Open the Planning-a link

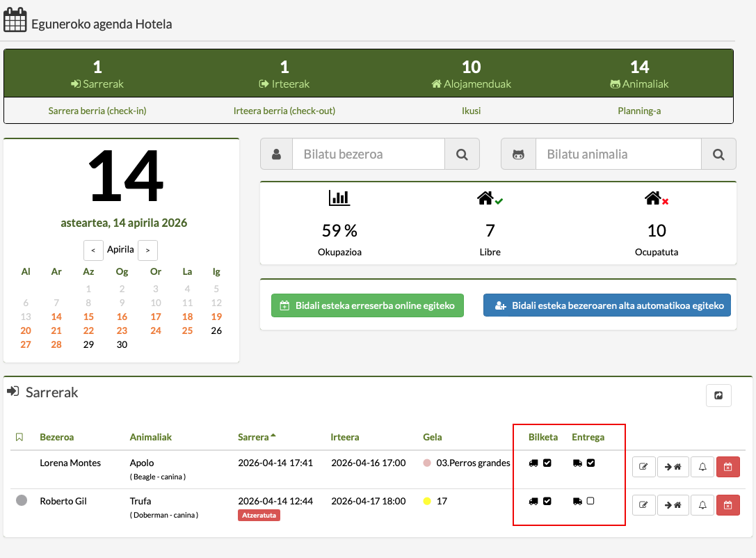click(639, 111)
